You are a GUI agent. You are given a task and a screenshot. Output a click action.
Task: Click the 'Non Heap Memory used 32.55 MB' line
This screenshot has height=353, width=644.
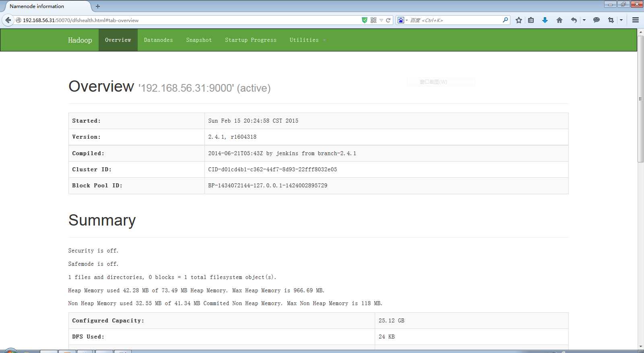coord(225,303)
